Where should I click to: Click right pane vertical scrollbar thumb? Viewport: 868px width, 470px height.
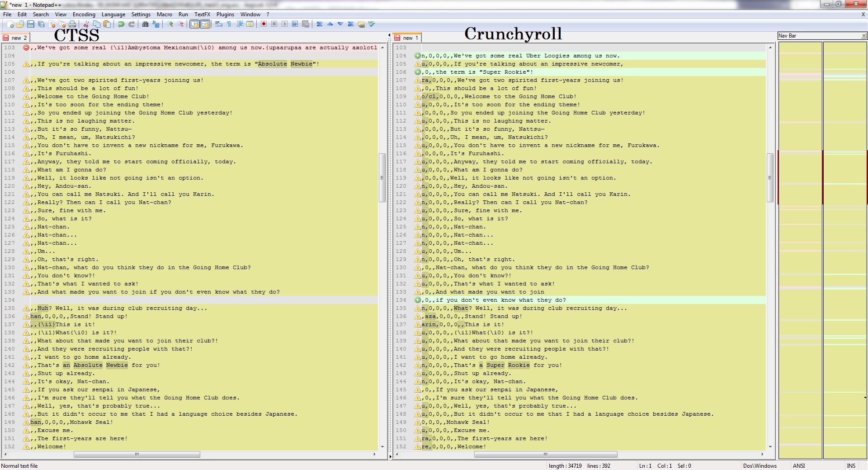(x=770, y=177)
